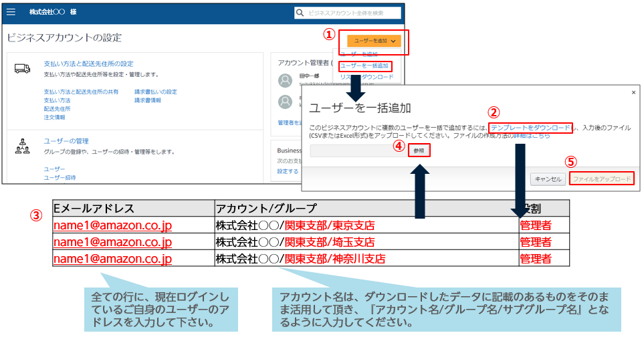Screen dimensions: 644x339
Task: Open the 請求書情報 link
Action: [x=148, y=100]
